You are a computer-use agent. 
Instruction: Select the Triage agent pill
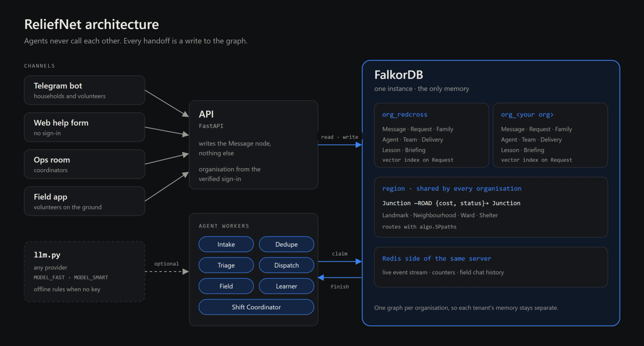click(226, 265)
